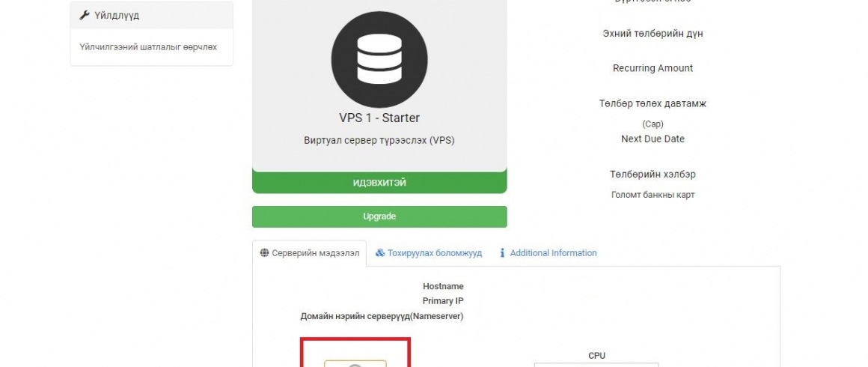
Task: Click the Primary IP label
Action: (443, 301)
